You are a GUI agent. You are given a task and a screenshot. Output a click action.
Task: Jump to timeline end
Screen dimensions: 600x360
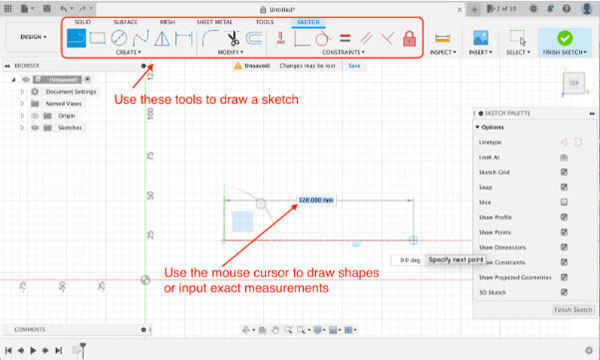pos(58,350)
